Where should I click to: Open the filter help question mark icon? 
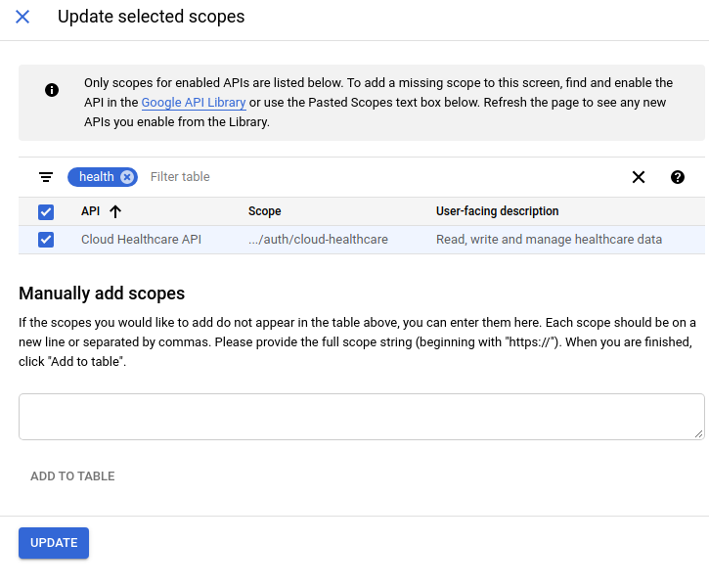click(678, 177)
